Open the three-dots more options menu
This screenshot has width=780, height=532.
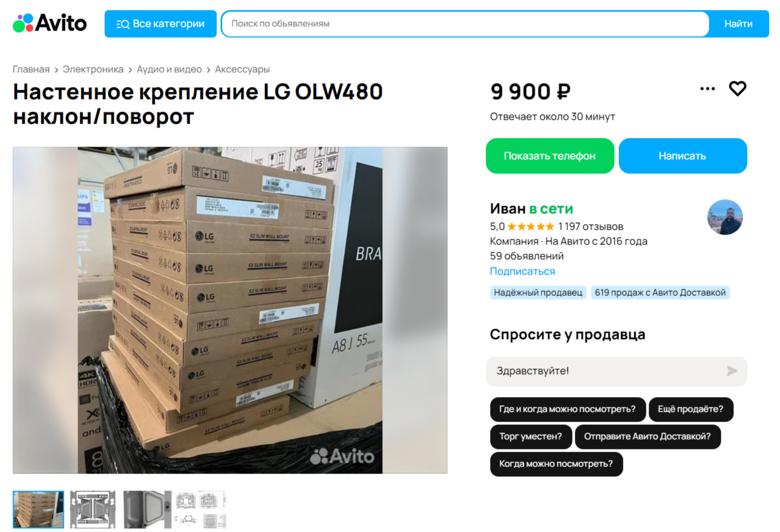[707, 89]
